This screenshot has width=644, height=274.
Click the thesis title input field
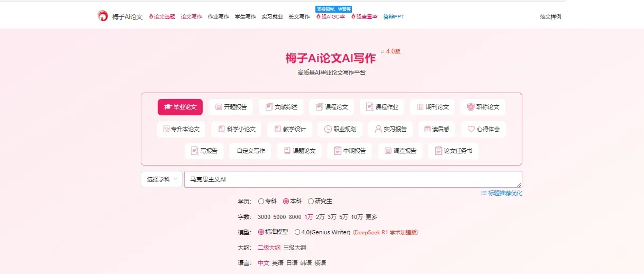click(353, 179)
